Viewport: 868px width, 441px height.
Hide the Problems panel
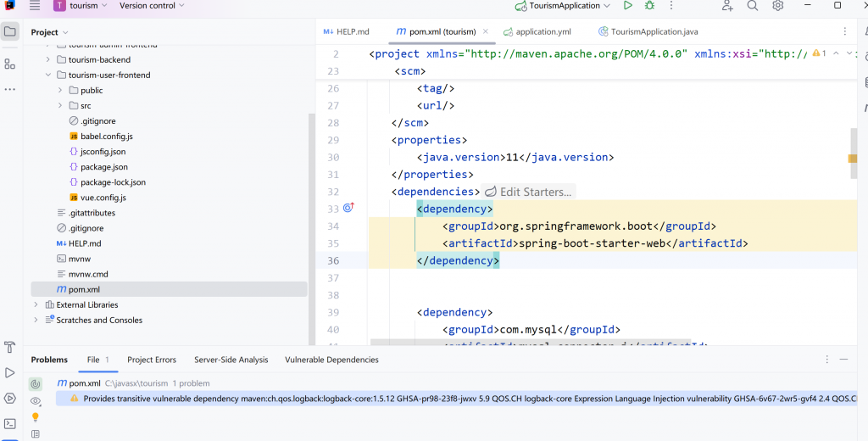tap(843, 360)
